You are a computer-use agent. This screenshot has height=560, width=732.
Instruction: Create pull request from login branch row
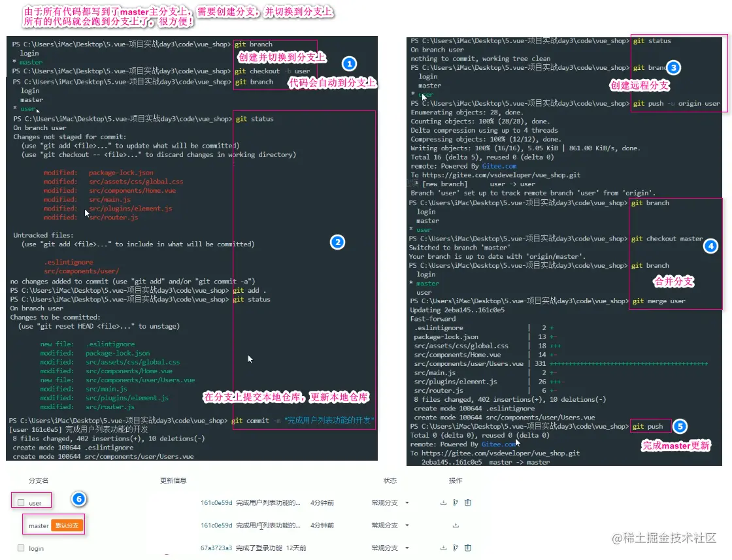pyautogui.click(x=456, y=548)
